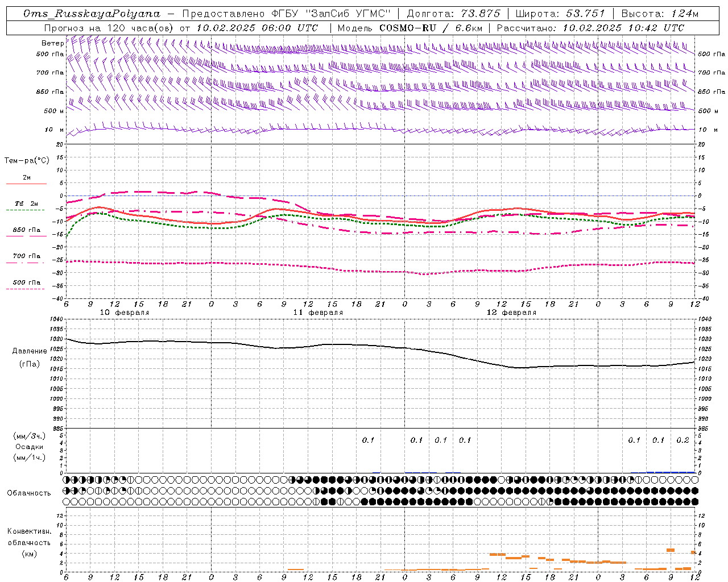Click the Конвективн. convective cloud label
Screen dimensions: 728x582
coord(29,531)
